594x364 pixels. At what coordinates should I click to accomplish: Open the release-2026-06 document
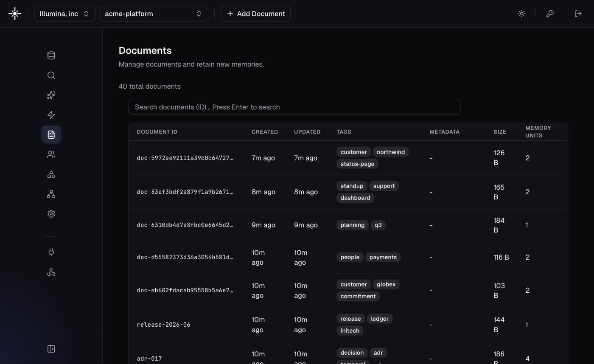[163, 325]
